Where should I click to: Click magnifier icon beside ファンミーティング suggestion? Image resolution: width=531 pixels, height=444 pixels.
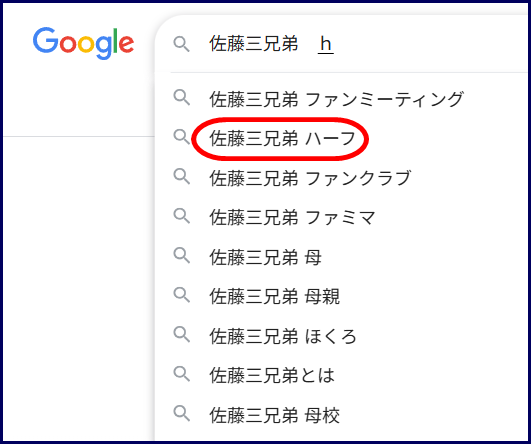[182, 98]
